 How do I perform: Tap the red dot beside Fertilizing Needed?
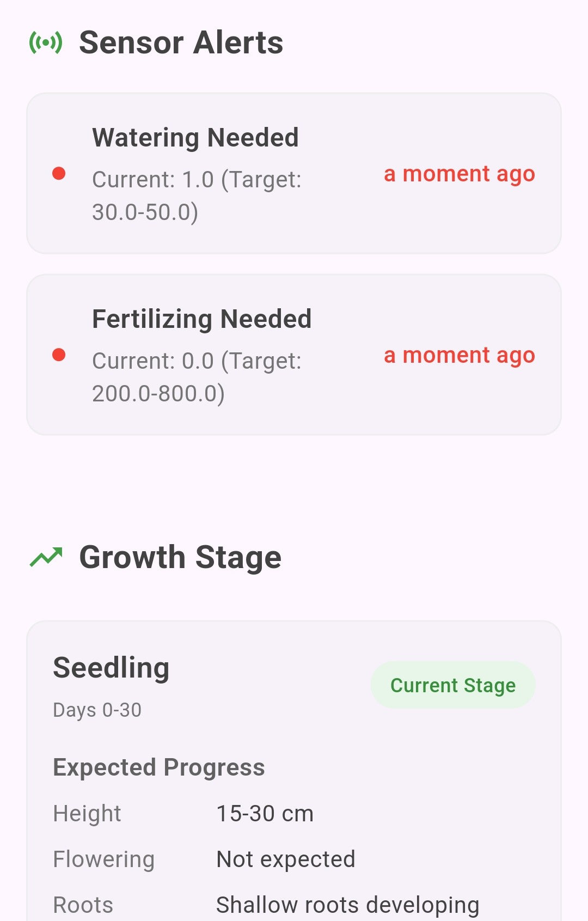(x=59, y=355)
